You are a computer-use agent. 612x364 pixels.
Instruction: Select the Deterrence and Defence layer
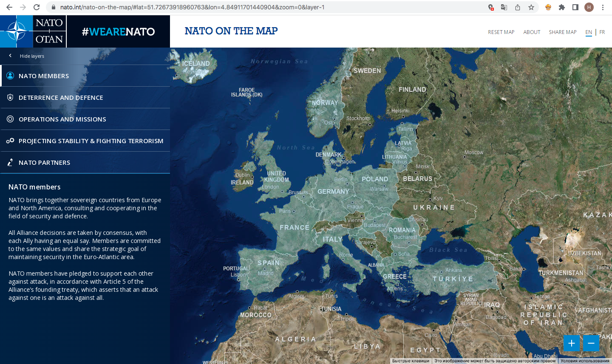pos(85,98)
